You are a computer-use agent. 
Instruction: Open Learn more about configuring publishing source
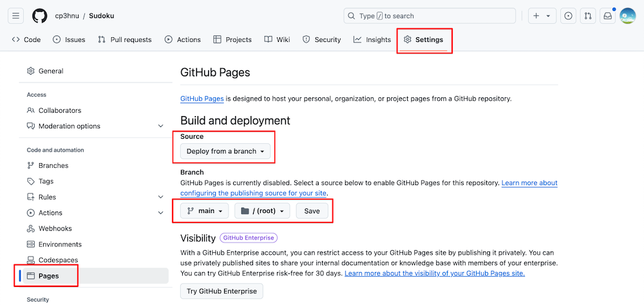pyautogui.click(x=369, y=188)
